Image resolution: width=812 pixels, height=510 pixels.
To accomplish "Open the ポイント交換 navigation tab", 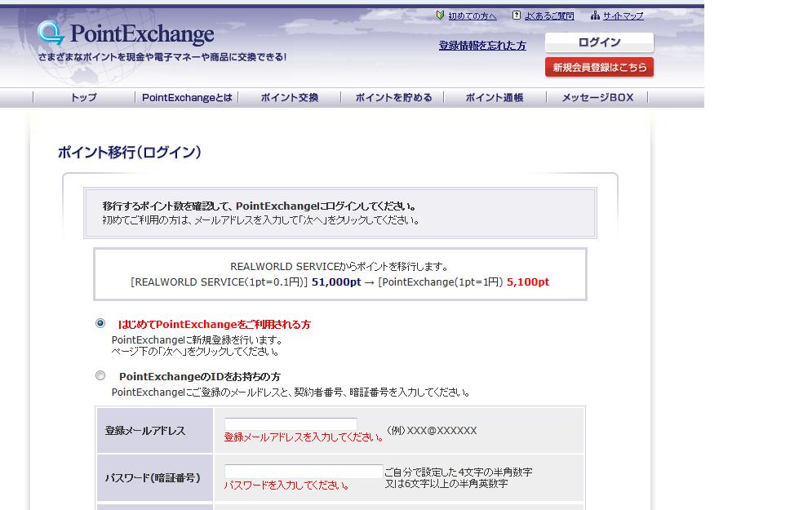I will (x=289, y=98).
